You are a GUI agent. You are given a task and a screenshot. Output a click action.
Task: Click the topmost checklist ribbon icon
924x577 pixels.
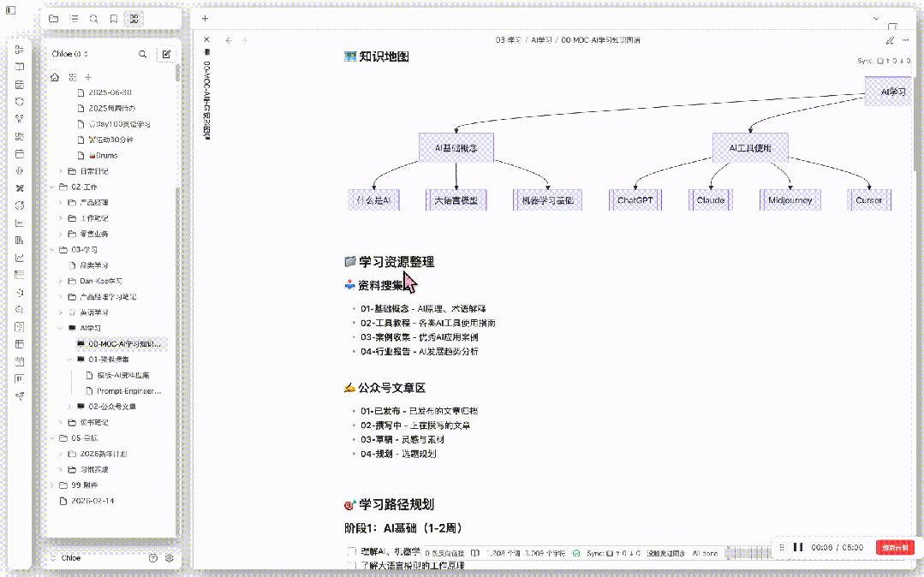pos(20,50)
